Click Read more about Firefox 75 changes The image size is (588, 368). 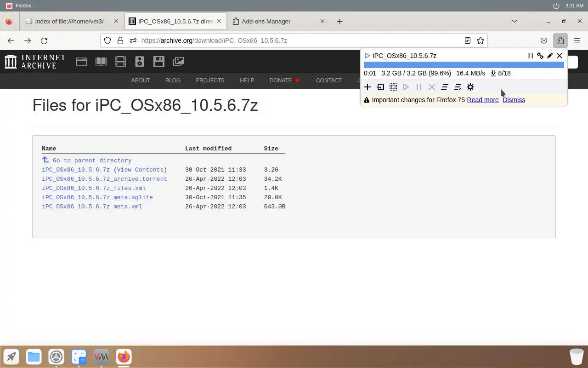coord(483,100)
